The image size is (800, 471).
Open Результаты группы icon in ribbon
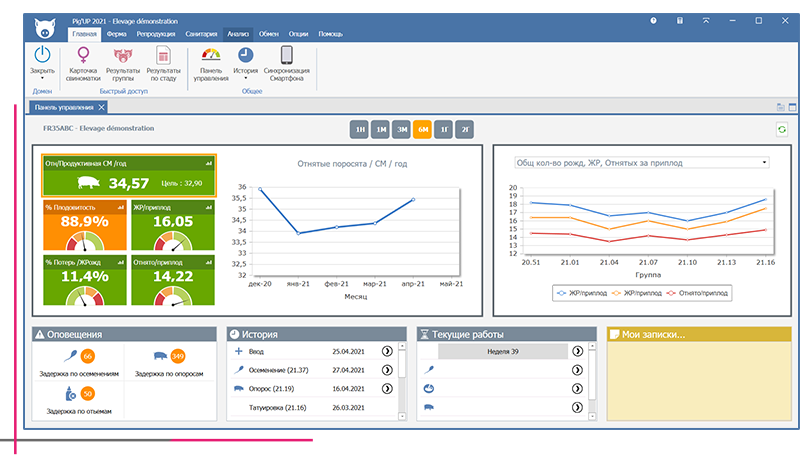tap(124, 56)
